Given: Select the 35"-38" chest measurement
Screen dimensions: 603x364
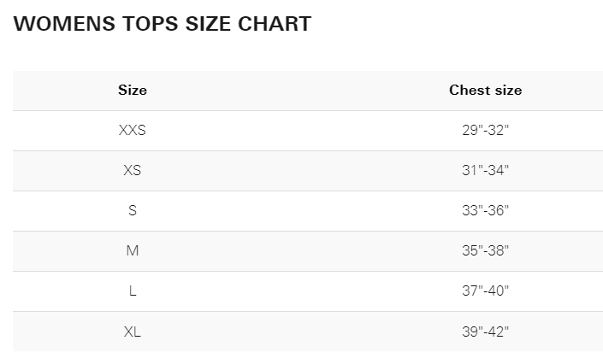Looking at the screenshot, I should 485,250.
